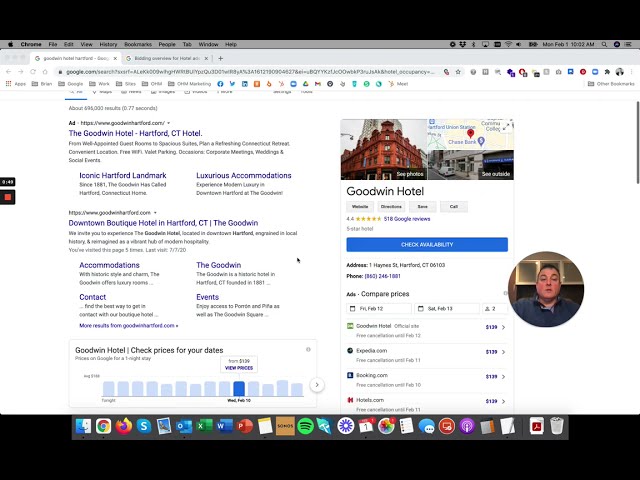Click the Website button for Goodwin Hotel

pos(360,207)
